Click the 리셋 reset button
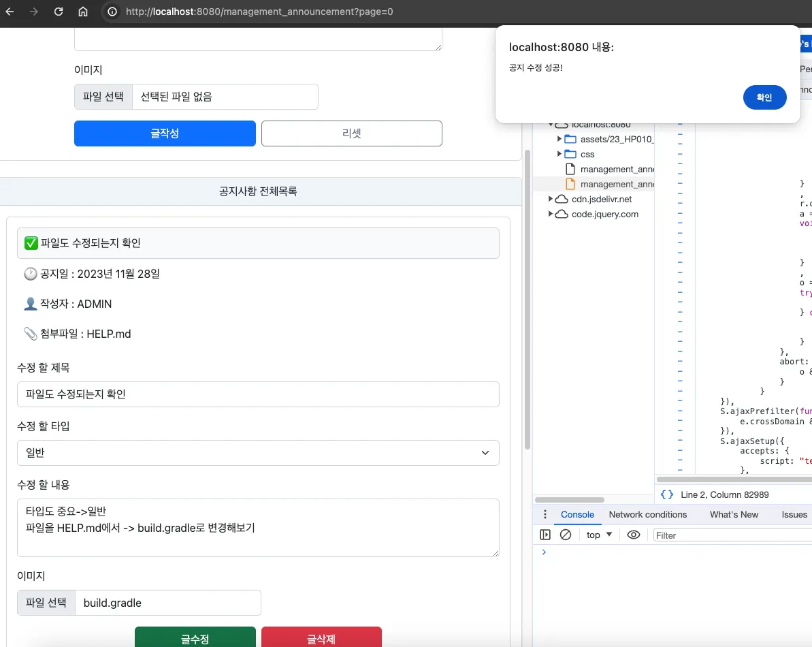 [x=352, y=133]
